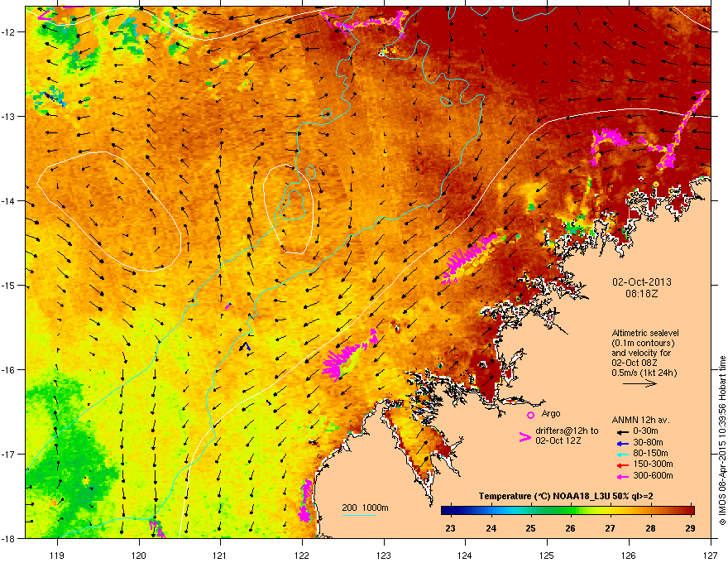Click the longitude axis label '119'
The width and height of the screenshot is (728, 563).
(x=57, y=555)
